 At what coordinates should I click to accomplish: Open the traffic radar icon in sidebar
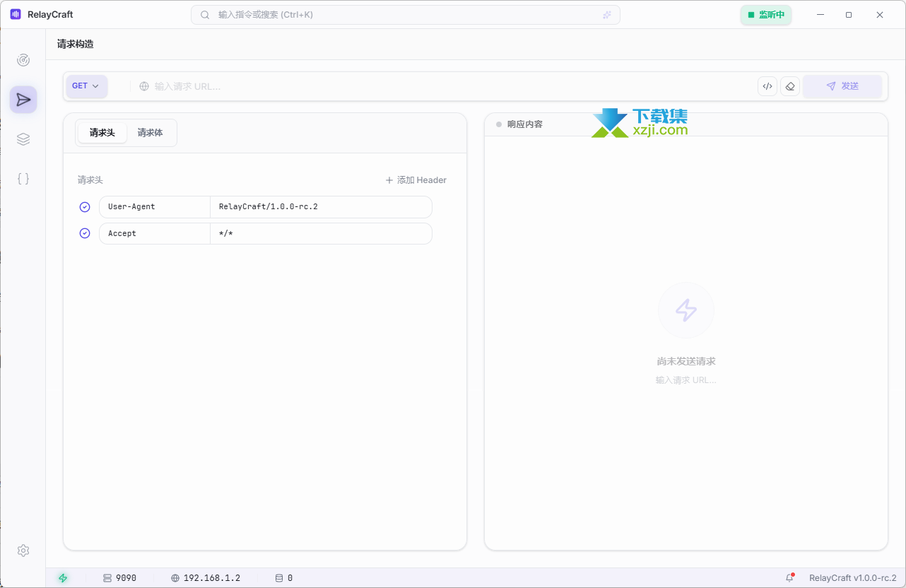pos(23,60)
